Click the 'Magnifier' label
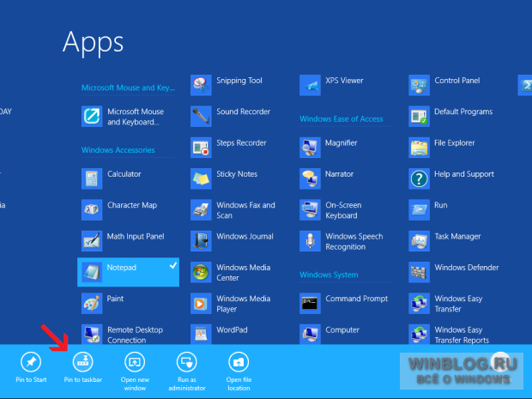Image resolution: width=532 pixels, height=399 pixels. 341,143
